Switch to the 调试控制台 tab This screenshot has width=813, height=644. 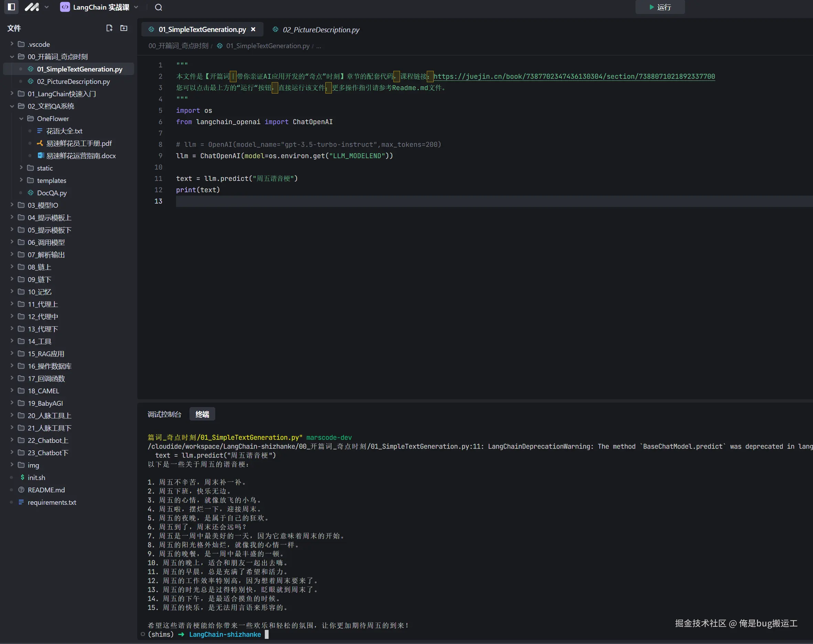point(164,414)
